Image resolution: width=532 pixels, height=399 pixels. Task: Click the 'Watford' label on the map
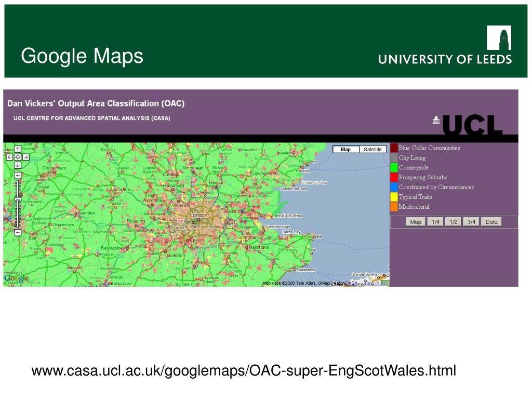(x=179, y=206)
